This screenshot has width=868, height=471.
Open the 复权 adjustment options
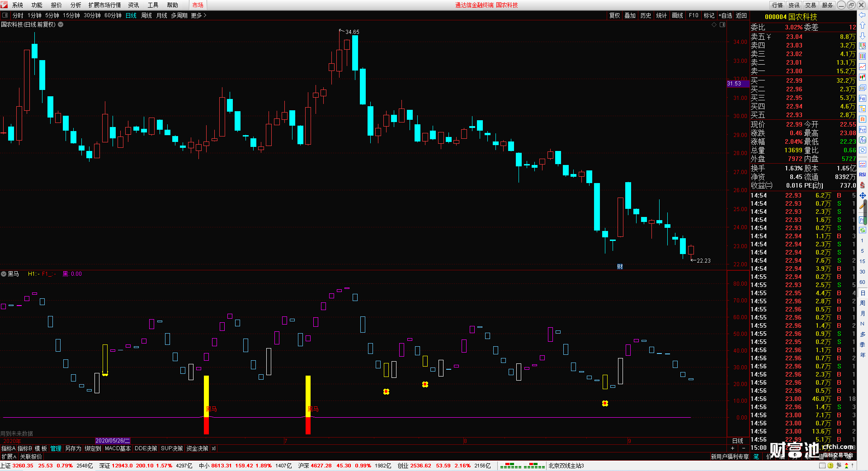click(615, 15)
